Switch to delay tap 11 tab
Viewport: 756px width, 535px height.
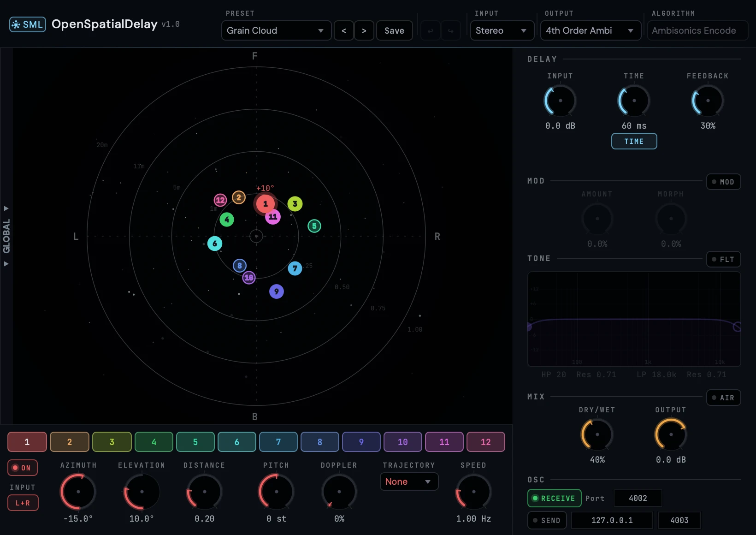444,442
